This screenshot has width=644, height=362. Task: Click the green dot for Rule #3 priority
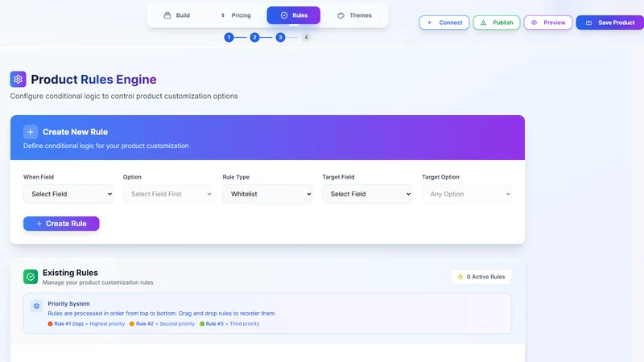(202, 324)
